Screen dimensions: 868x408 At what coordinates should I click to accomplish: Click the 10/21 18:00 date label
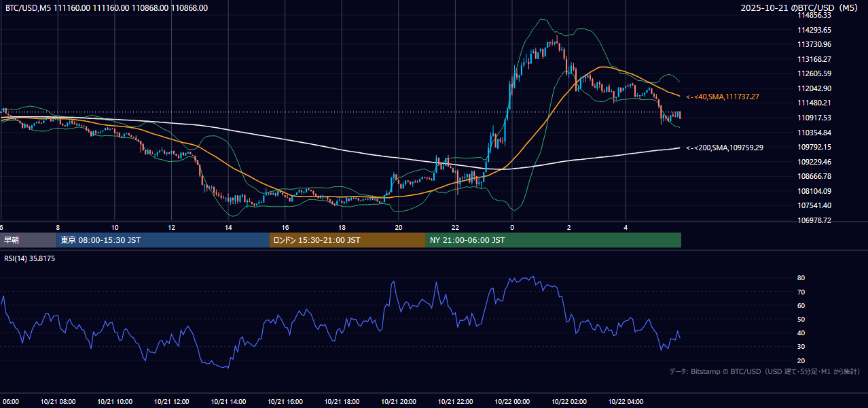(342, 402)
